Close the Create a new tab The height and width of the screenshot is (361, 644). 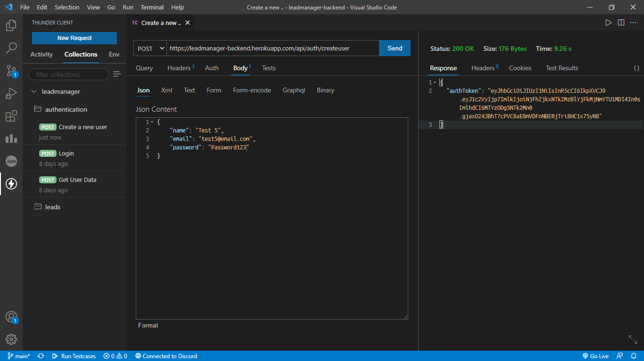[x=188, y=23]
